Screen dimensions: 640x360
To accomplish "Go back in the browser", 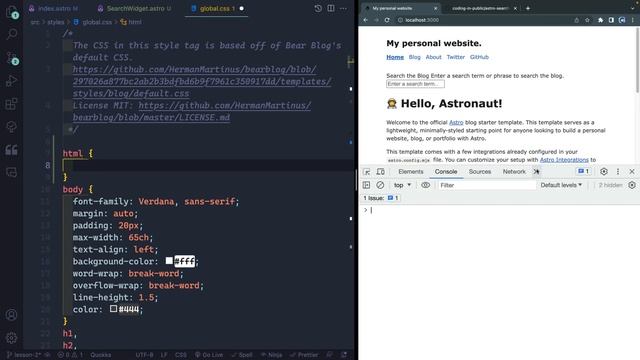I will pos(366,20).
